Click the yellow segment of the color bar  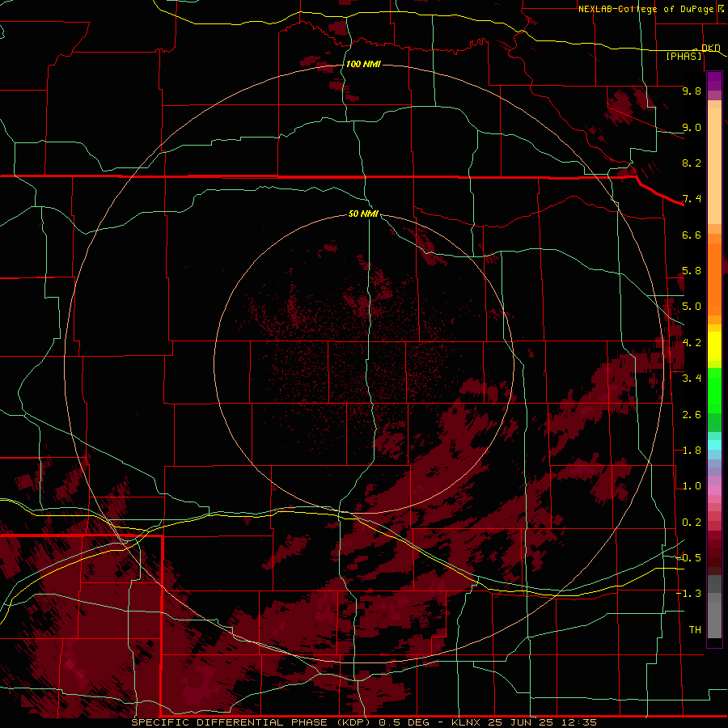pyautogui.click(x=714, y=346)
